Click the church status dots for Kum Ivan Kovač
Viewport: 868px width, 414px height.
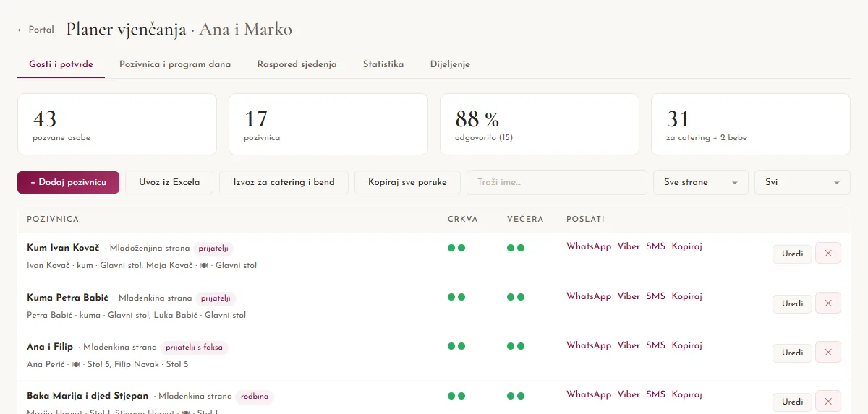[x=456, y=248]
